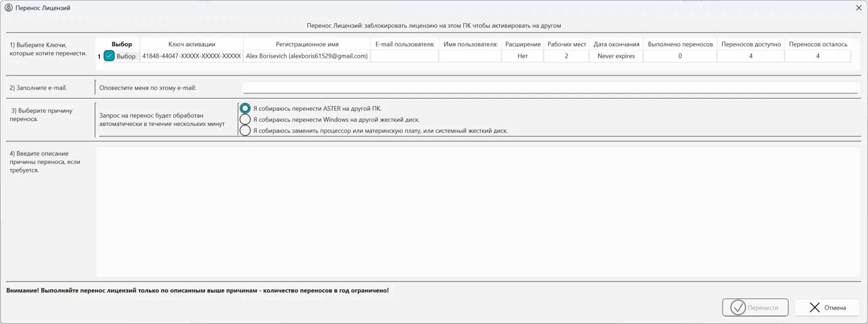Viewport: 868px width, 324px height.
Task: Select the activation key cell 41848-44047
Action: (x=191, y=56)
